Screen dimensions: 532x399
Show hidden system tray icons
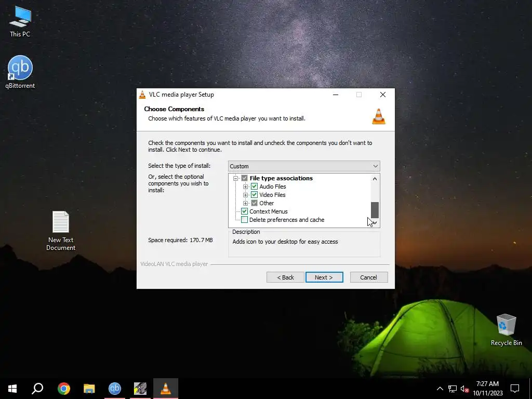click(x=440, y=389)
